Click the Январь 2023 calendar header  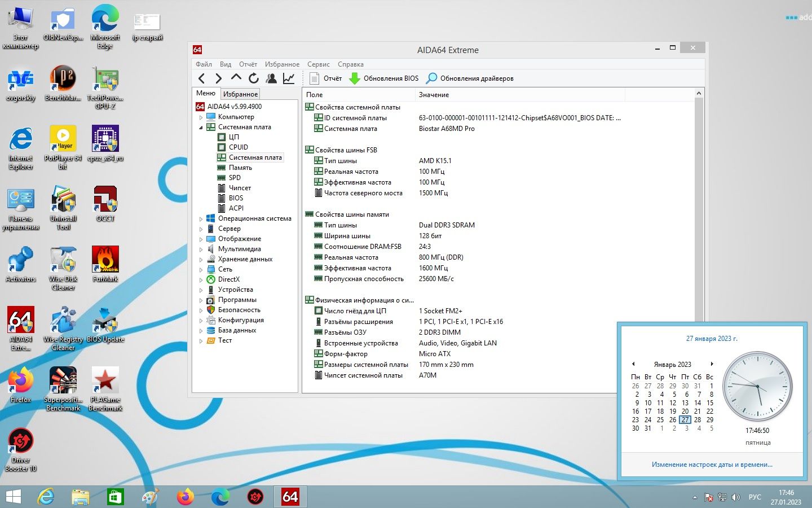(x=672, y=365)
